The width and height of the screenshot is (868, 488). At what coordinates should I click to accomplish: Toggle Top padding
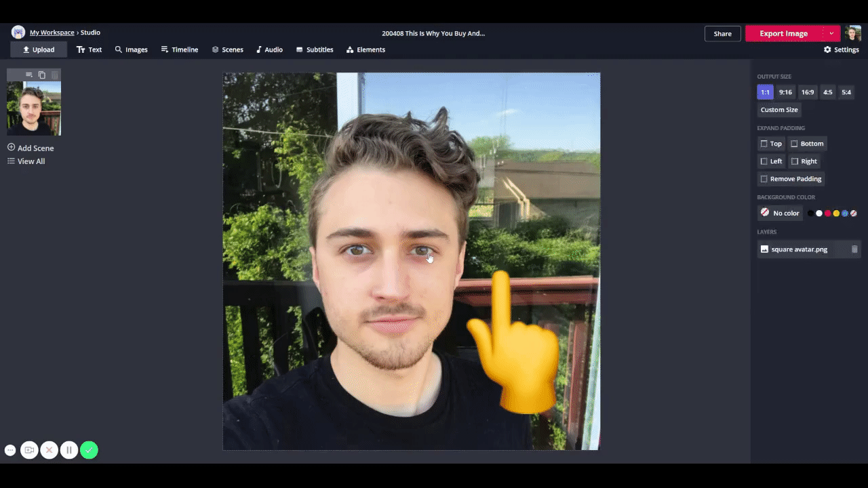[771, 144]
